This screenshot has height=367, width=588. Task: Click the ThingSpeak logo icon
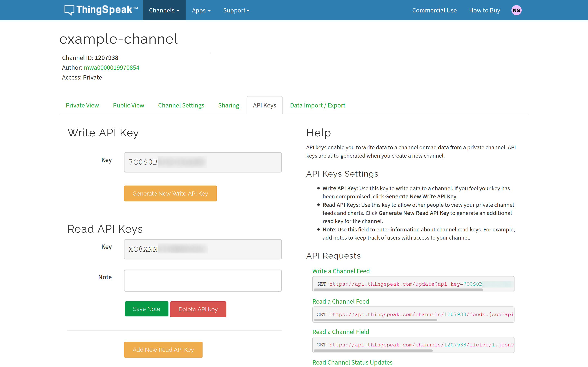(x=69, y=10)
